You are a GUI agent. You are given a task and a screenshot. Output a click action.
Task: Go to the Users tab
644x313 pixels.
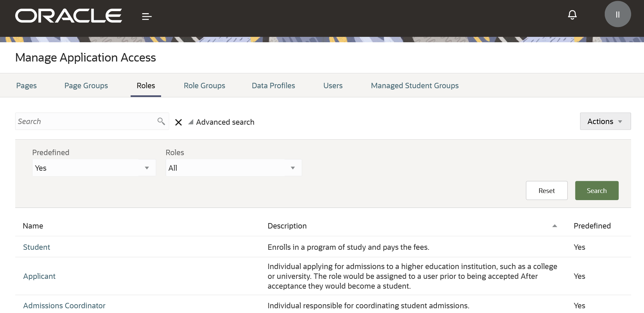coord(333,86)
